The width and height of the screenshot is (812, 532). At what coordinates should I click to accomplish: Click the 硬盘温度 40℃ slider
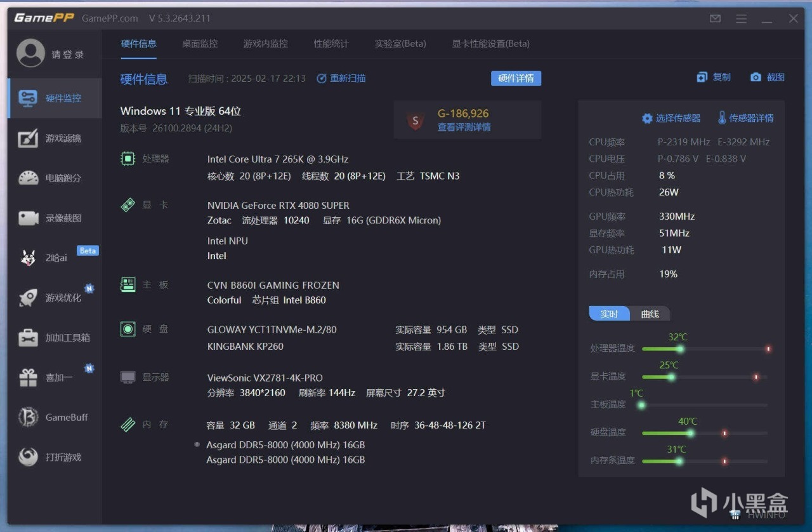(705, 433)
